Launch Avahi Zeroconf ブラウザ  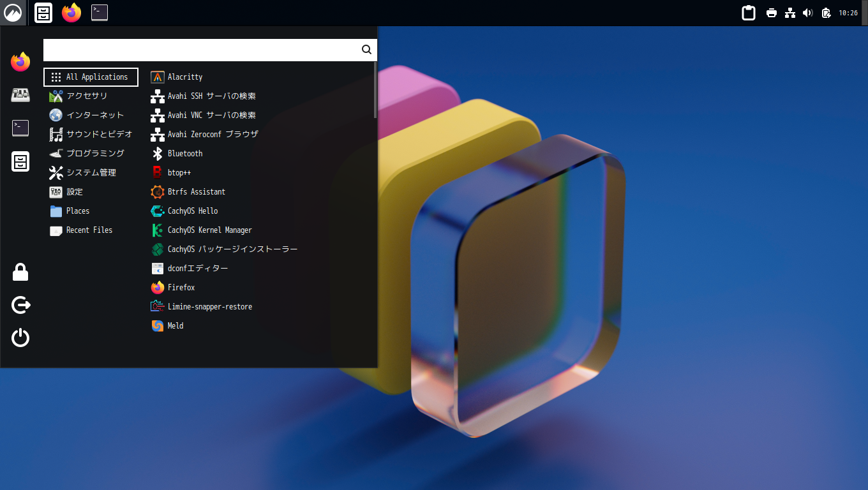(258, 135)
